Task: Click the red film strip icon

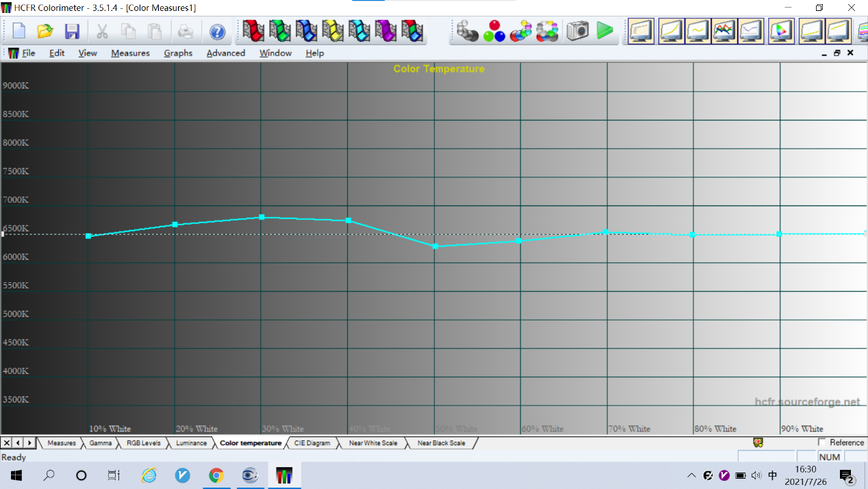Action: click(x=253, y=31)
